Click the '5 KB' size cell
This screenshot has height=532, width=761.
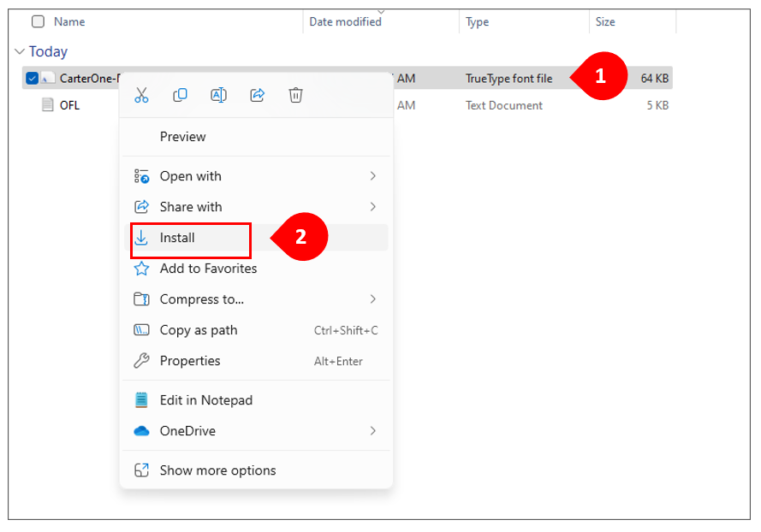pyautogui.click(x=657, y=105)
